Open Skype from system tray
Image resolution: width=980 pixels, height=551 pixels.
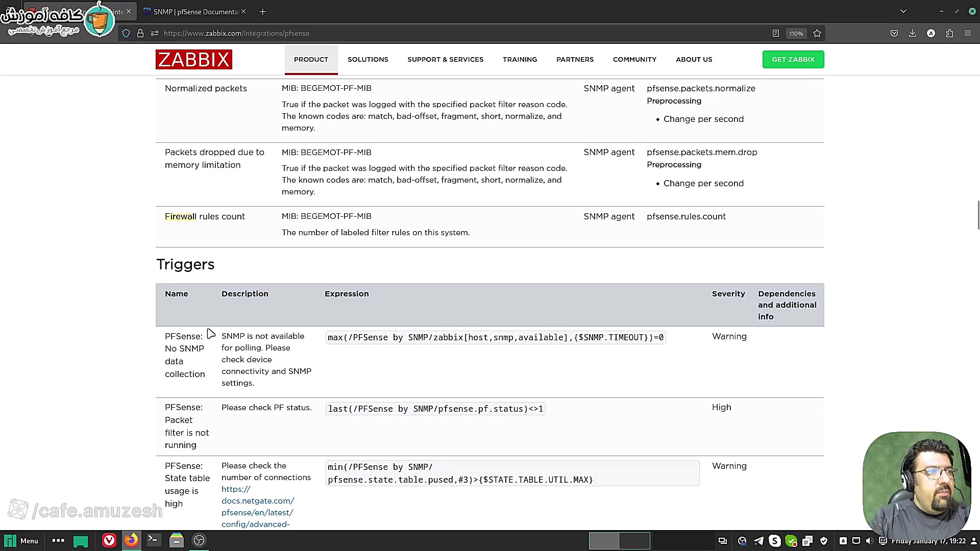click(x=775, y=541)
